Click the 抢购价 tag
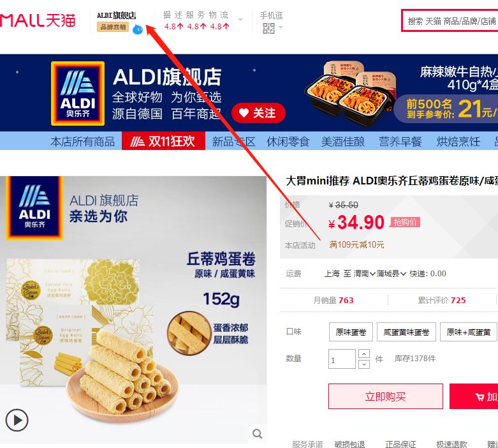Image resolution: width=498 pixels, height=448 pixels. click(406, 222)
